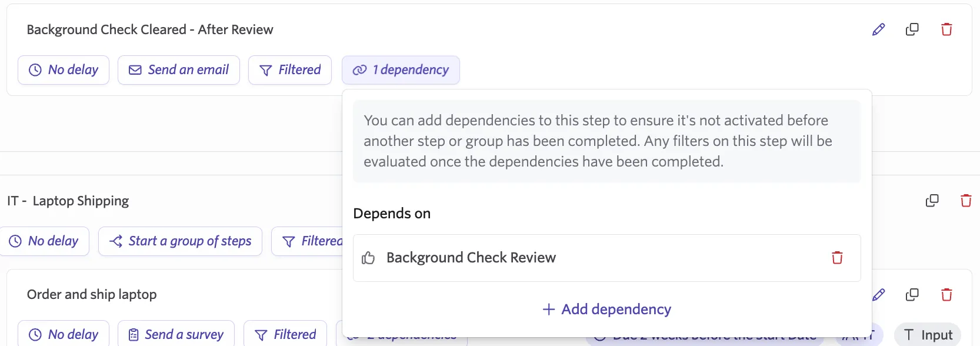
Task: Open Send a survey action chip
Action: [x=176, y=334]
